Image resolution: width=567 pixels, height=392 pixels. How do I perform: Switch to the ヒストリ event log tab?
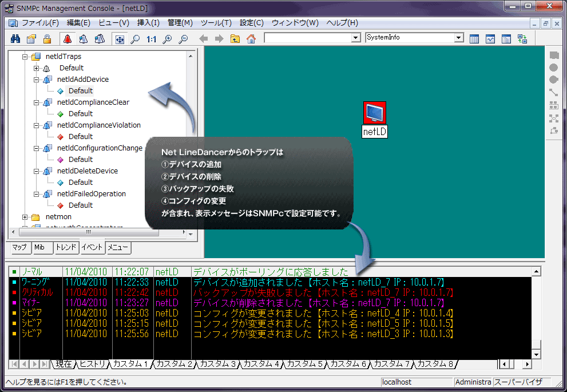(x=92, y=364)
